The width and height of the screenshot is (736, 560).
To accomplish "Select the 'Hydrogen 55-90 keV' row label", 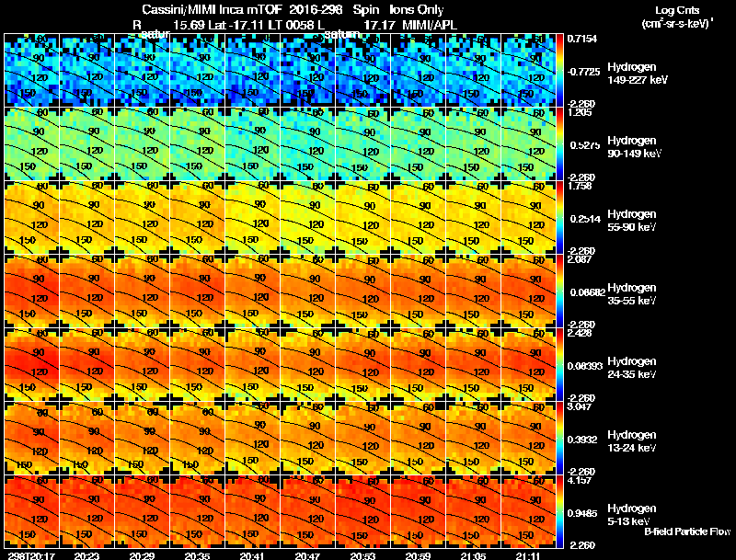I will 632,221.
